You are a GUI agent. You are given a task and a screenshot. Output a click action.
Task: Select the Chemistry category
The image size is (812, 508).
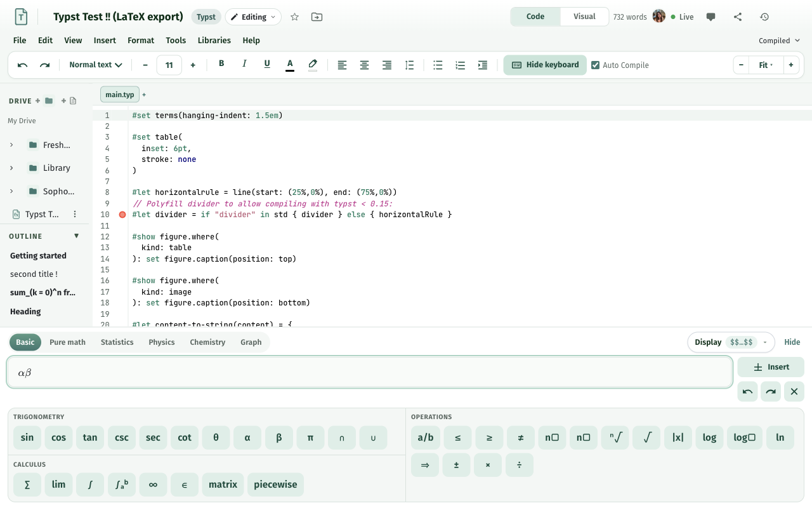207,342
